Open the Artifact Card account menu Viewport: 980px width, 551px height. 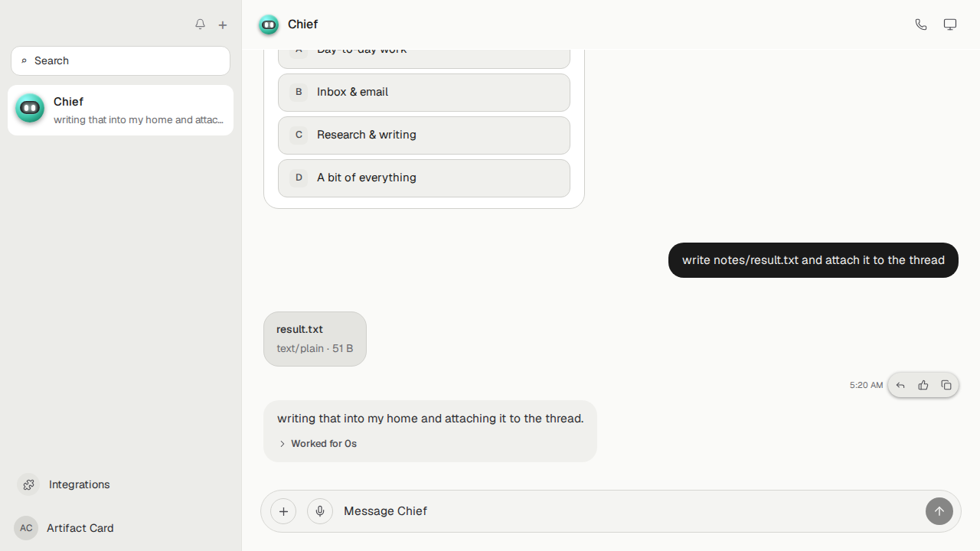pos(64,528)
